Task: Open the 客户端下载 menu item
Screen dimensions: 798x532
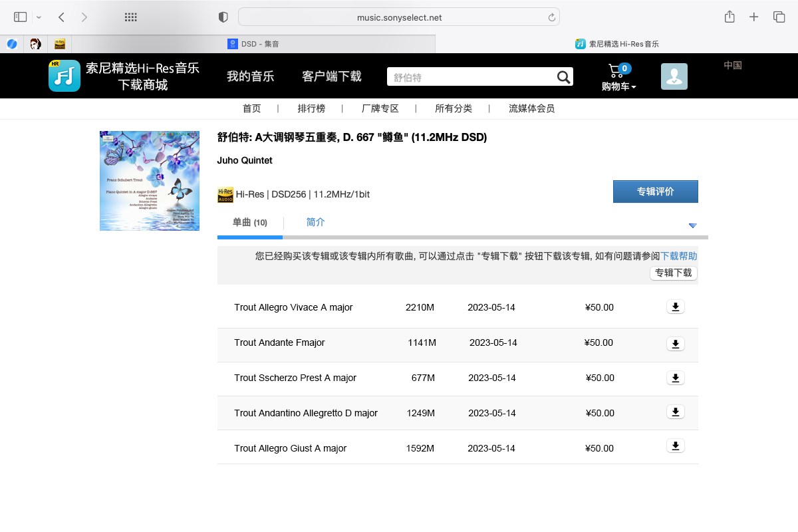Action: click(332, 76)
